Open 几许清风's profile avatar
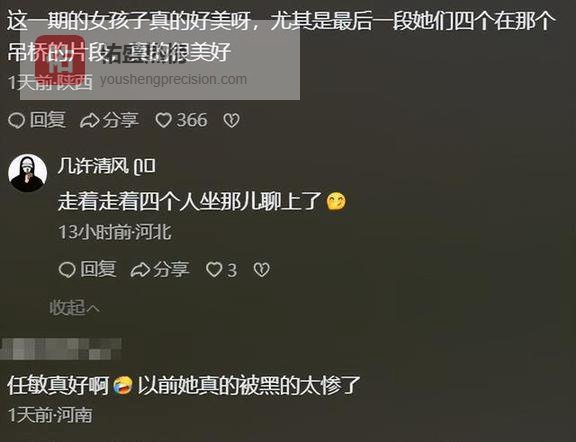 28,173
